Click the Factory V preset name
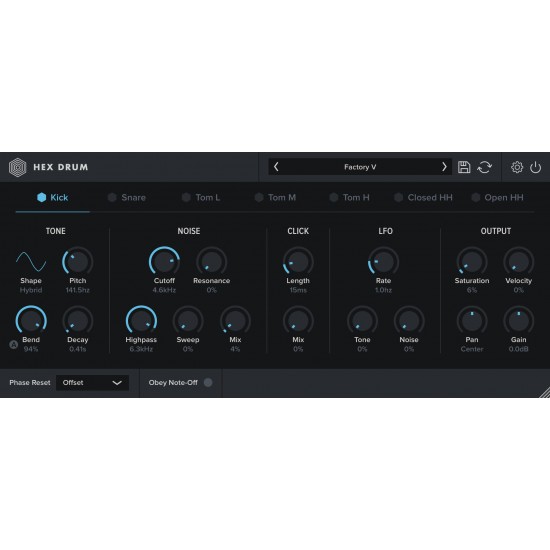This screenshot has height=550, width=550. [360, 167]
